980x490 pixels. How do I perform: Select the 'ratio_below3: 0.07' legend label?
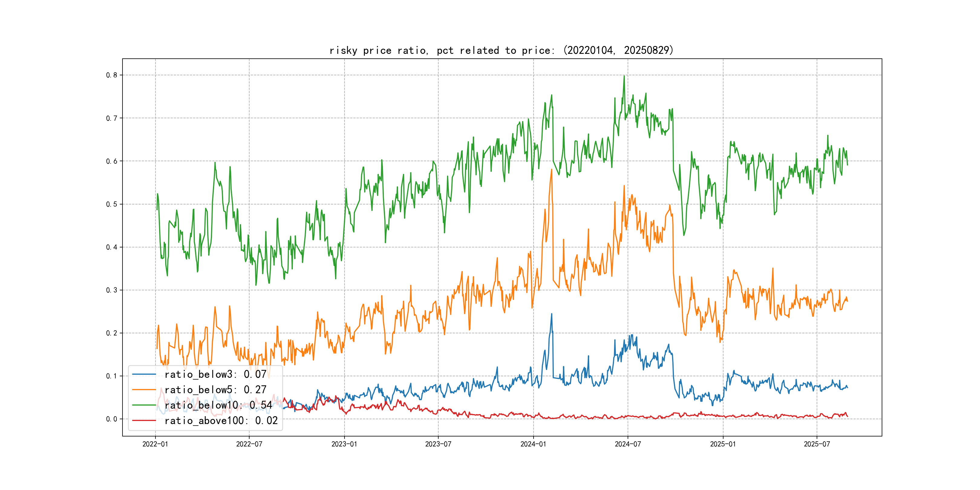click(x=215, y=374)
